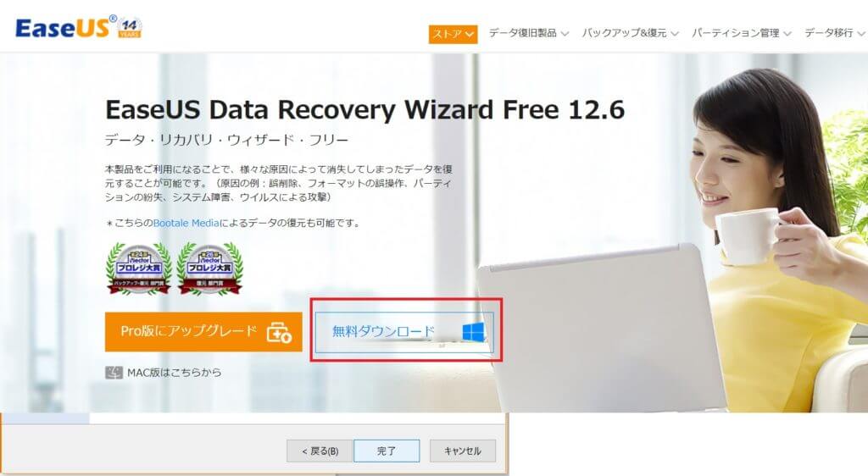
Task: Follow the Bootale Media link
Action: [x=186, y=224]
